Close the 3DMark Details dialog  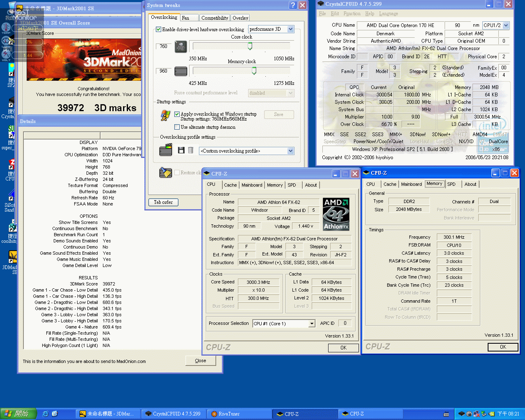coord(201,361)
